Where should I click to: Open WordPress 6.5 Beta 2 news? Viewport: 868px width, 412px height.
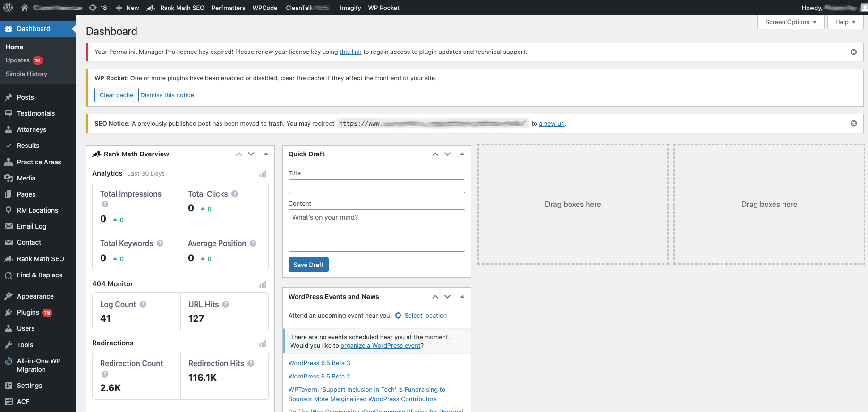319,377
